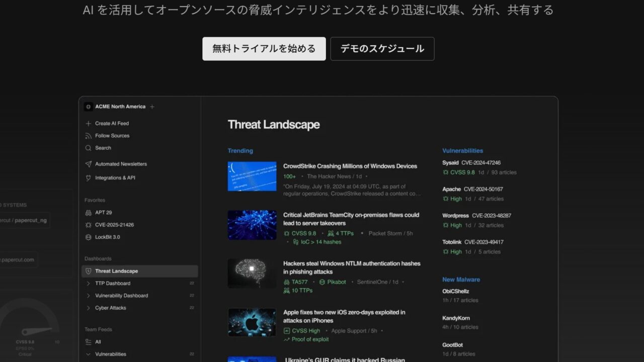Click the LockBit 3.0 cube icon
This screenshot has width=644, height=362.
89,237
